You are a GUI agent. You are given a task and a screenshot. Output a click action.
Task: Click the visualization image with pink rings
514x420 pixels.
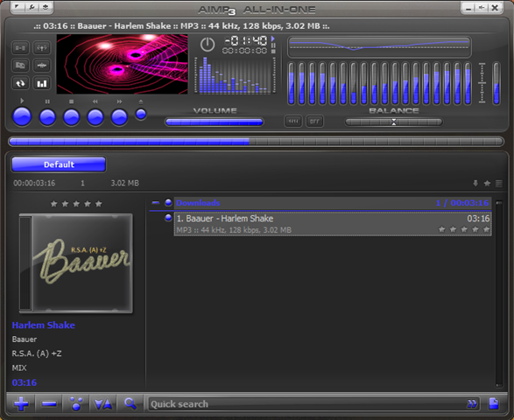pos(123,64)
